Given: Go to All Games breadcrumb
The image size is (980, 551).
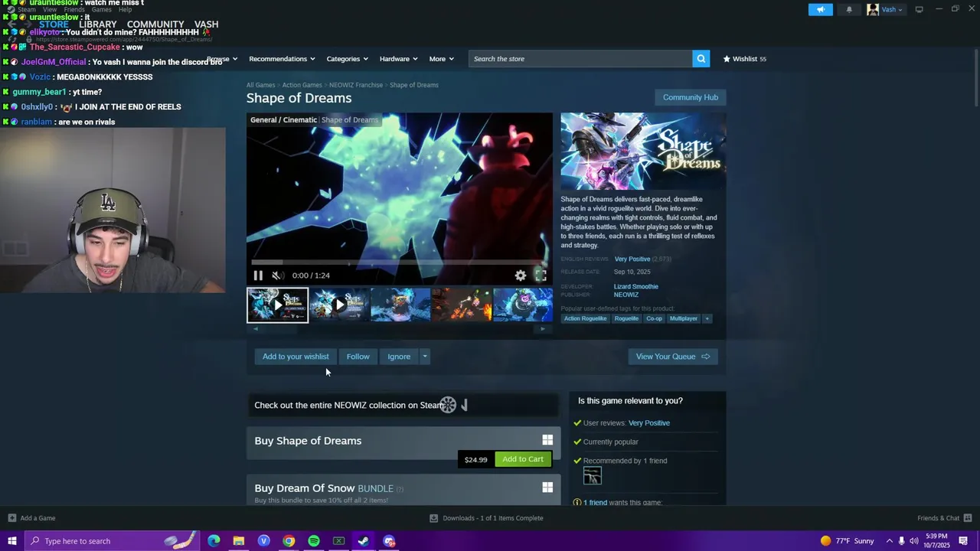Looking at the screenshot, I should [x=260, y=85].
